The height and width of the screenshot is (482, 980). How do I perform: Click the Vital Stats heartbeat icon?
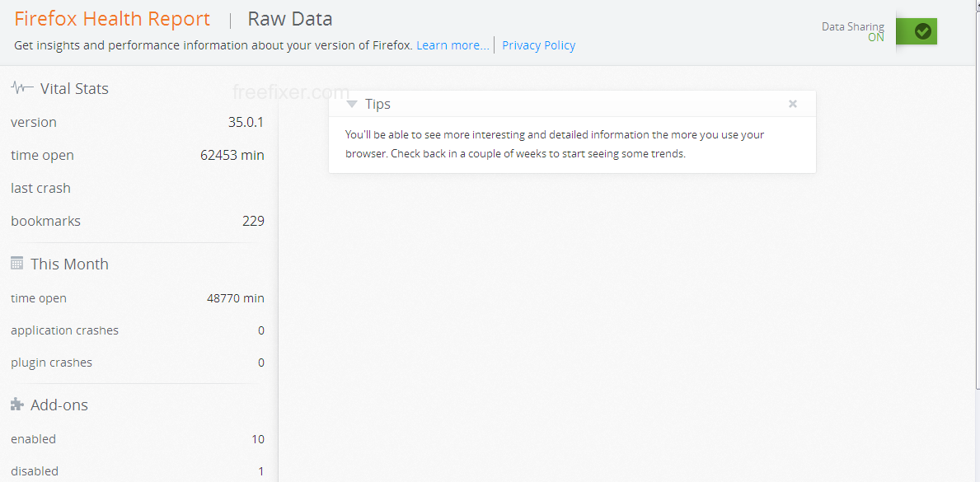click(x=22, y=87)
